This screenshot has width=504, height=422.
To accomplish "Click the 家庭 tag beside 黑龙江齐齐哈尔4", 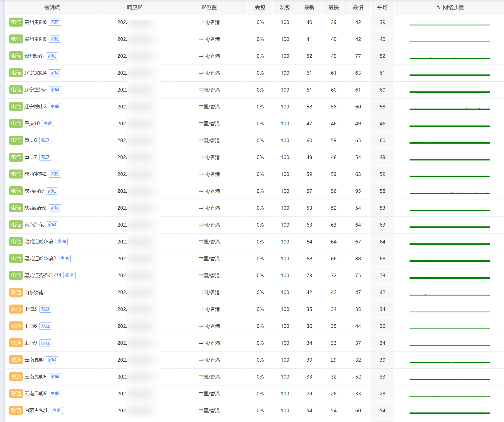I will coord(70,275).
